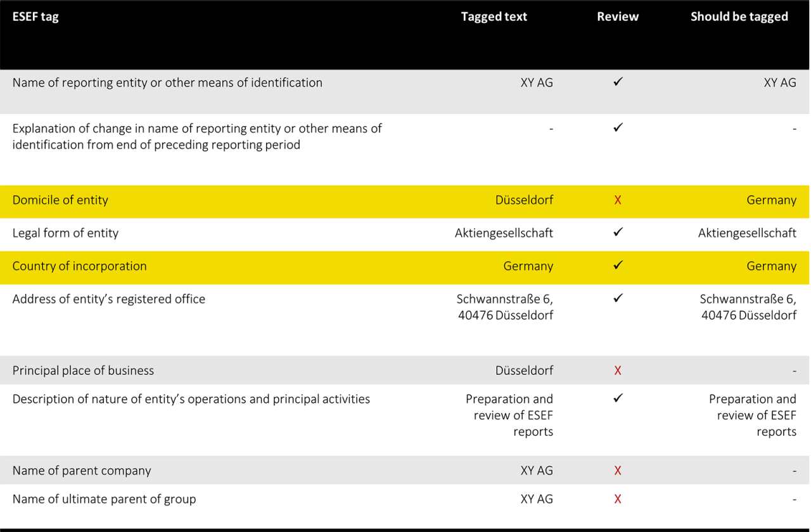Click the 'ESEF tag' column header

(x=35, y=17)
